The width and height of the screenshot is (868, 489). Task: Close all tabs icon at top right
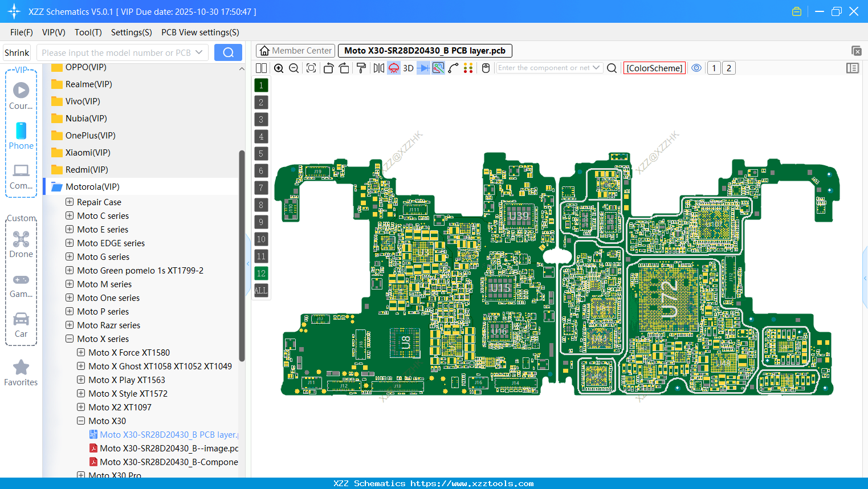[x=856, y=51]
